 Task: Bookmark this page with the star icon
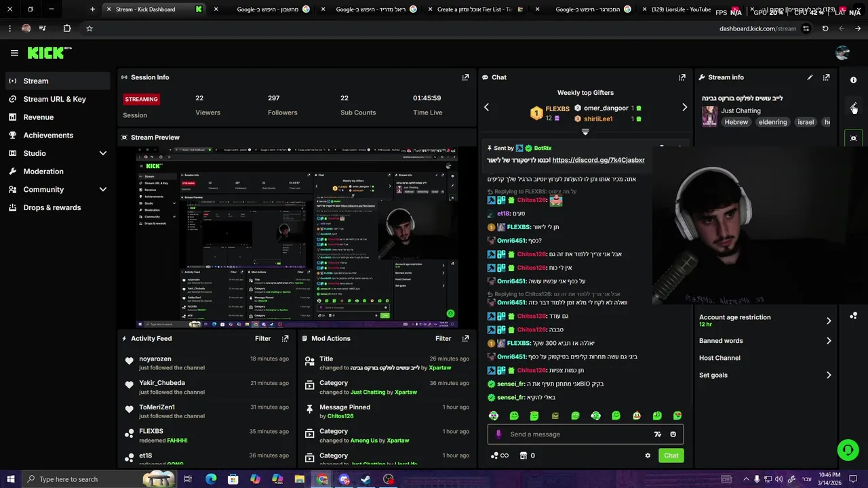coord(89,28)
